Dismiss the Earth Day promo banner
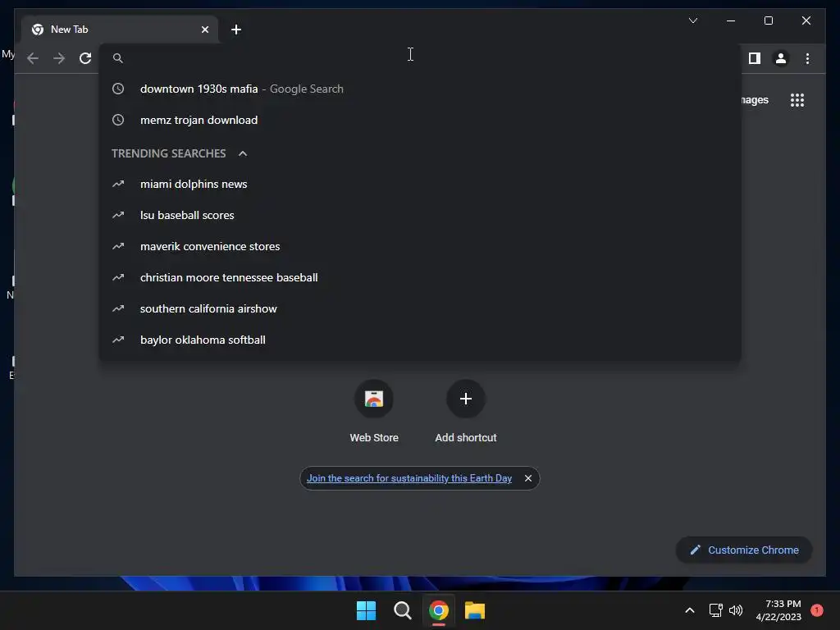 528,478
